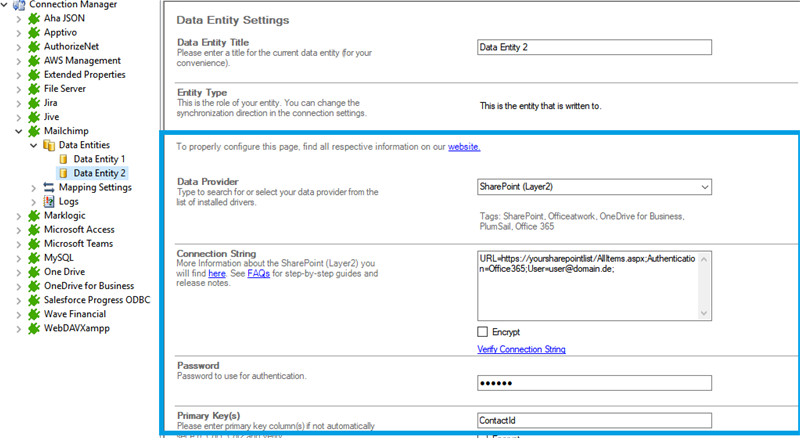Collapse the Mailchimp tree node
800x438 pixels.
[x=19, y=131]
